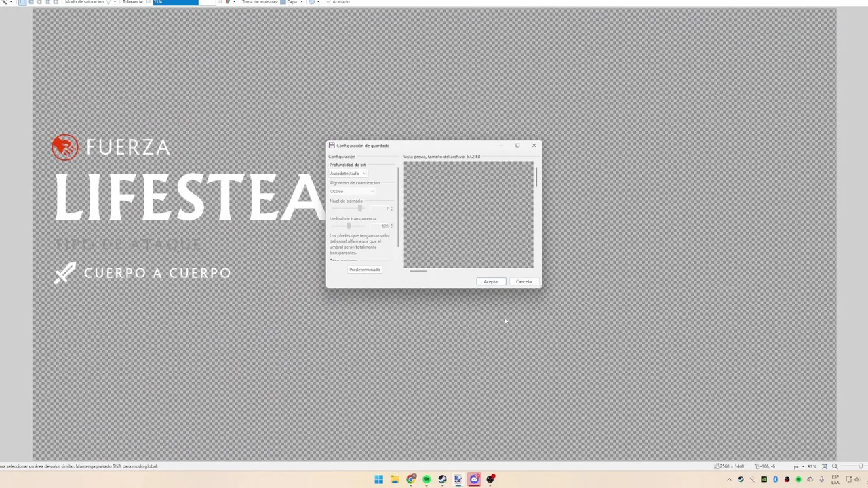Open the Profundidad de bit Autodetectado dropdown
This screenshot has width=868, height=488.
pos(349,174)
